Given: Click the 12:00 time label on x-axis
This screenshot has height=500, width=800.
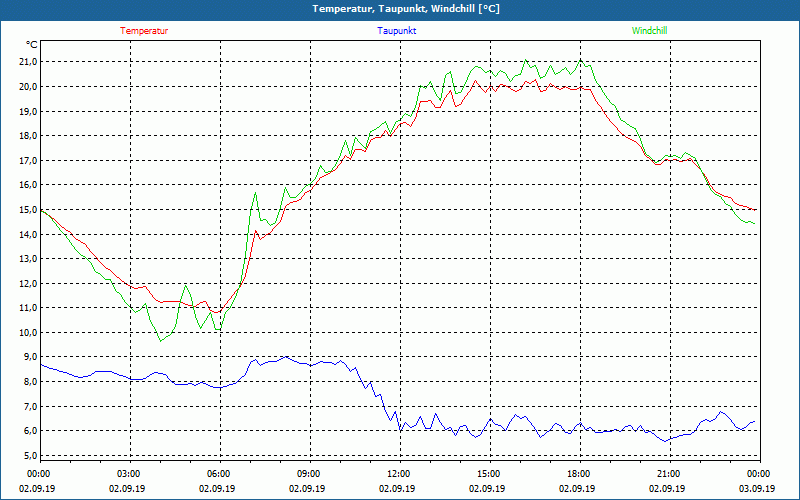Looking at the screenshot, I should pyautogui.click(x=398, y=474).
